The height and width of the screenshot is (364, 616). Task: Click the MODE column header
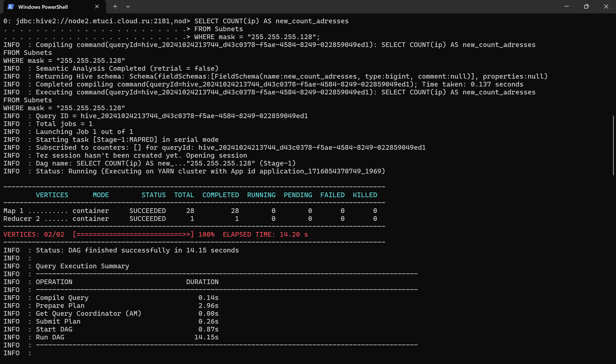pos(101,195)
